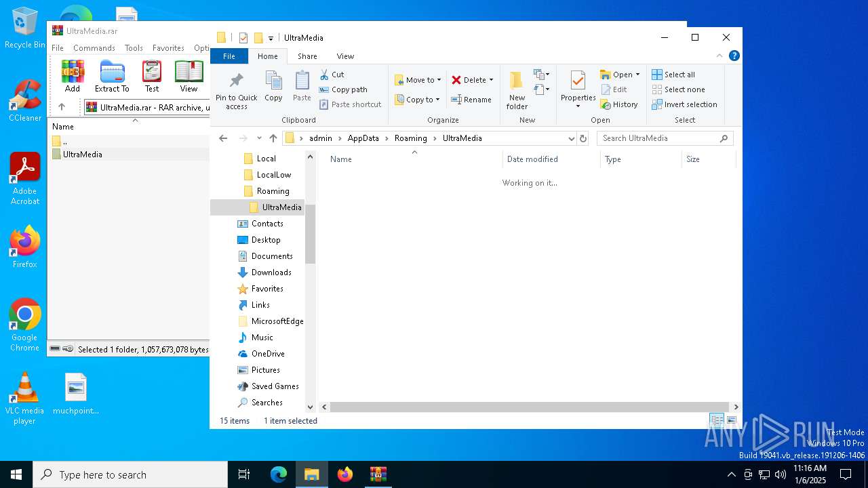Screen dimensions: 868x488
Task: Click Pin to Quick access
Action: [x=237, y=90]
